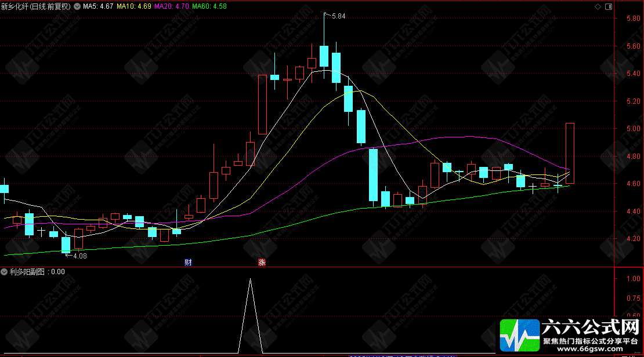Click the 新乡化纤(日线.前复权) chart title
Image resolution: width=644 pixels, height=357 pixels.
(36, 6)
